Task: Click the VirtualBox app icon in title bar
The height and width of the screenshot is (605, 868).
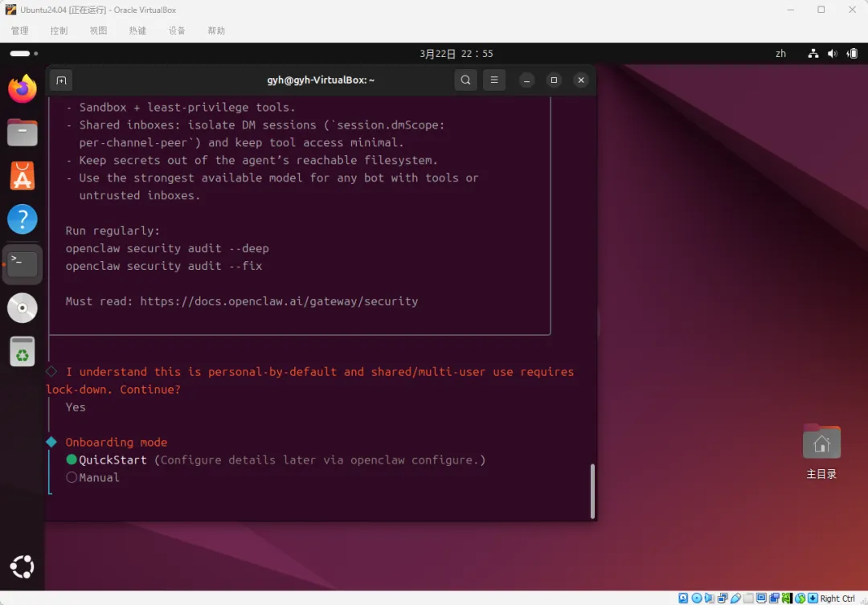Action: click(x=10, y=10)
